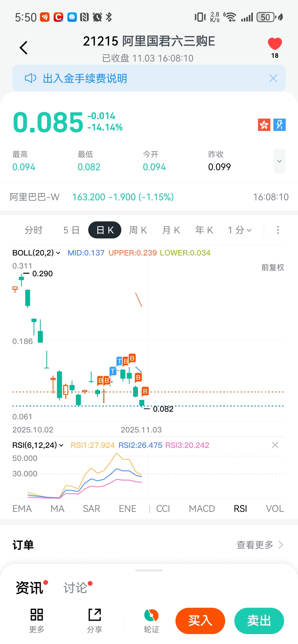Screen dimensions: 298x644
Task: Switch chart to 周 K tab
Action: [138, 230]
